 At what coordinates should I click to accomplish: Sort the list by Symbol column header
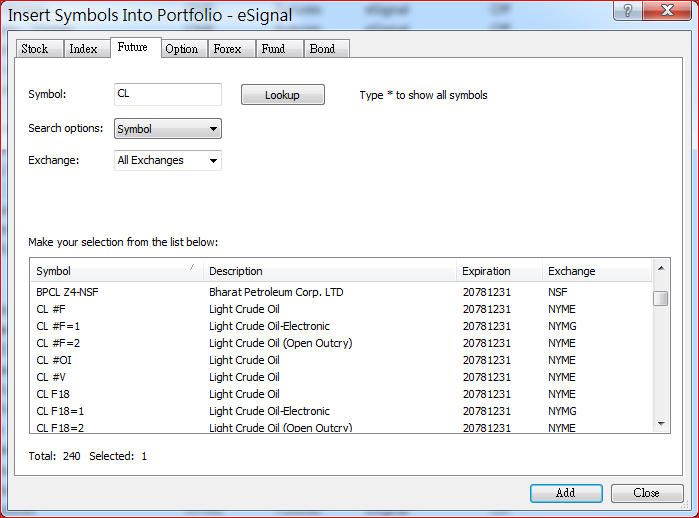click(x=117, y=271)
